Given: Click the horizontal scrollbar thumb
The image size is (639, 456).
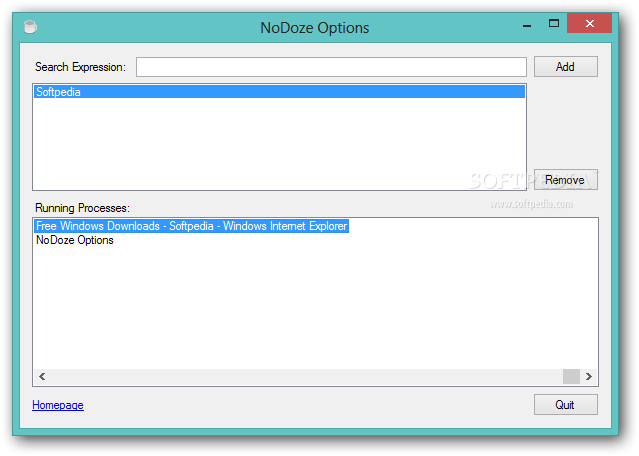Looking at the screenshot, I should (571, 376).
